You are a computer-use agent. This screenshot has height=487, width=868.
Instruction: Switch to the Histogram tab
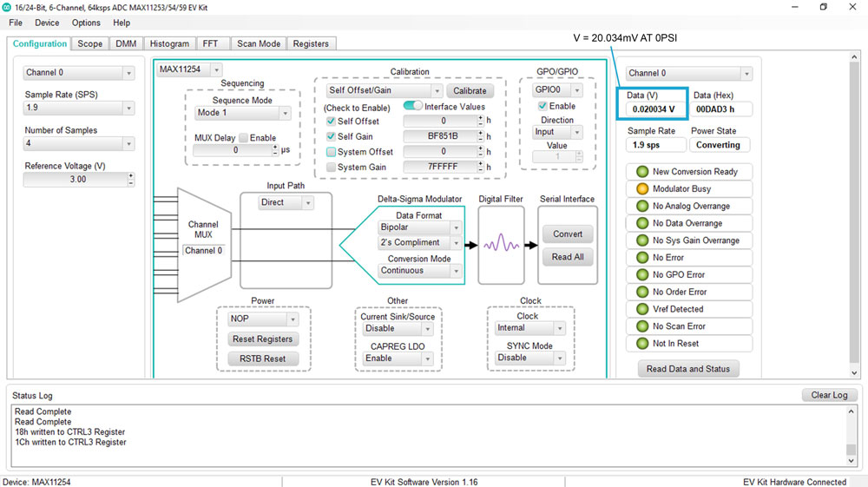[x=168, y=43]
